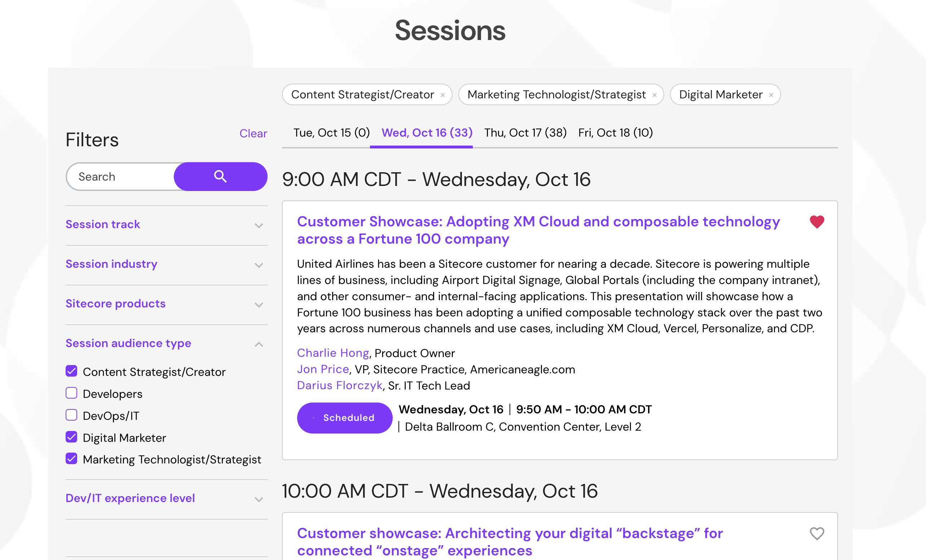Image resolution: width=926 pixels, height=560 pixels.
Task: Open speaker Jon Price's profile
Action: (323, 369)
